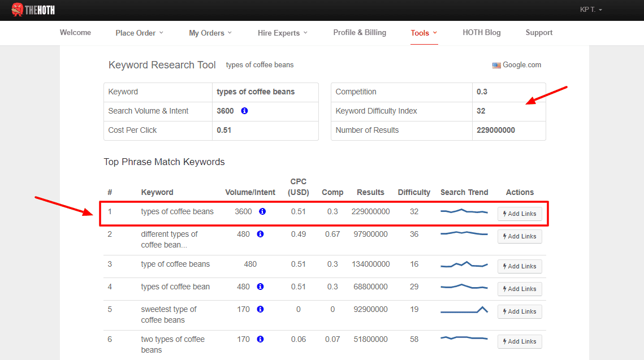Click info icon for sweetest type of coffee beans
This screenshot has width=644, height=360.
pyautogui.click(x=260, y=310)
